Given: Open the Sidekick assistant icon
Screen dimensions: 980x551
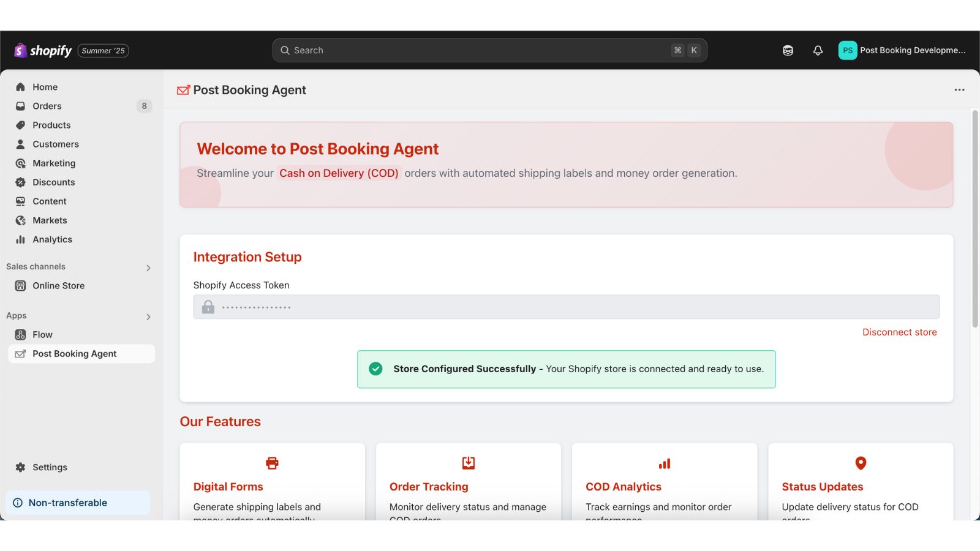Looking at the screenshot, I should (x=788, y=50).
